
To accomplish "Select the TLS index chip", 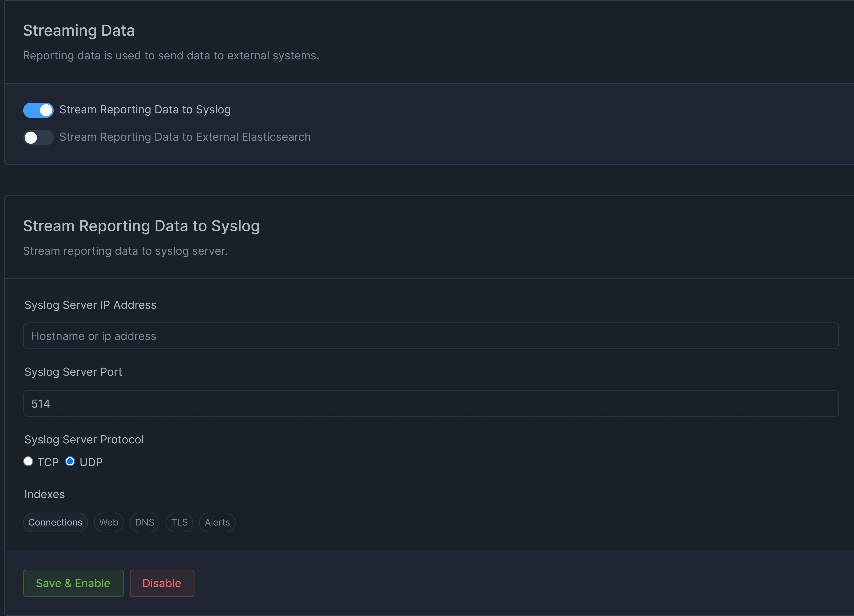I will pos(179,522).
